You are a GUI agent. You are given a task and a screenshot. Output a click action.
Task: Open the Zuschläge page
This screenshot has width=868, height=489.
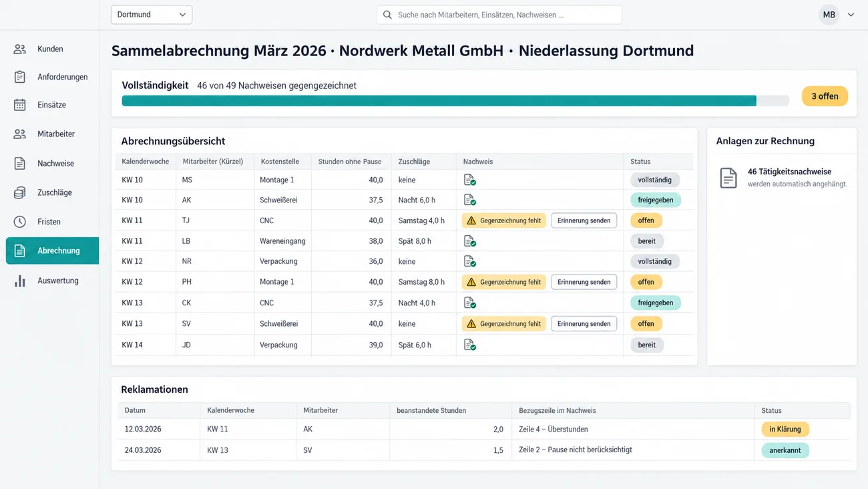(52, 192)
